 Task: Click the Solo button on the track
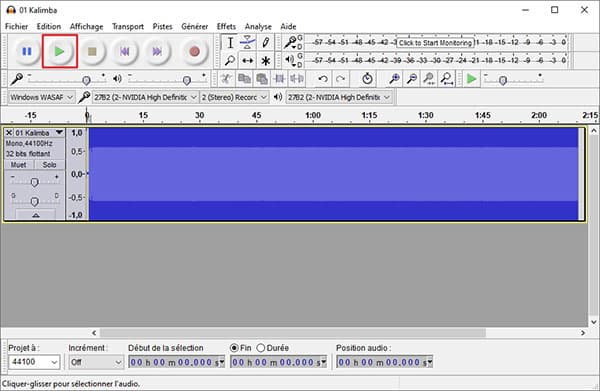(50, 165)
